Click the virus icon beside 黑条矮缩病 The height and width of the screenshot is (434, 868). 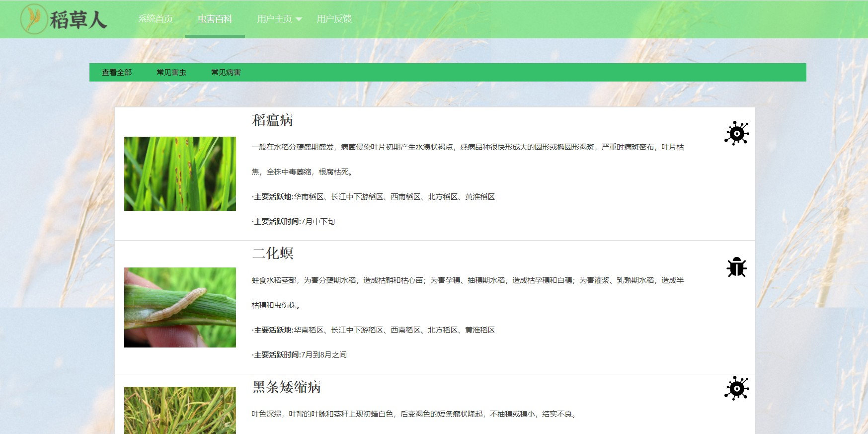(x=736, y=388)
